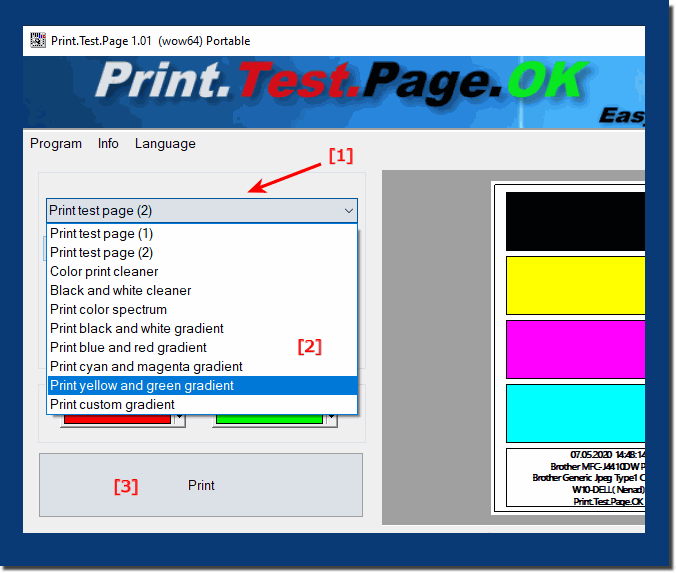Image resolution: width=676 pixels, height=573 pixels.
Task: Choose Color print cleaner option
Action: pyautogui.click(x=202, y=271)
